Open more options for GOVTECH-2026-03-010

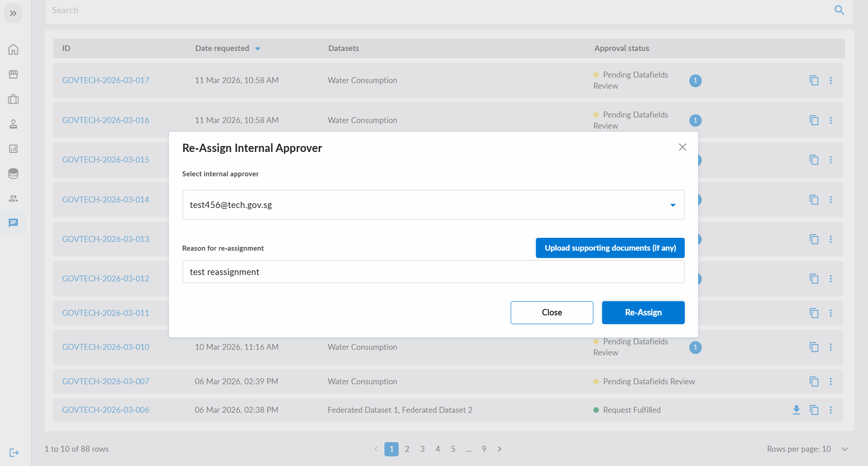[x=830, y=347]
